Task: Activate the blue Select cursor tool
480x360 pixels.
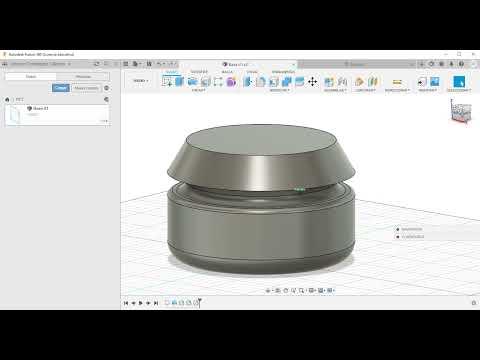Action: click(x=459, y=81)
